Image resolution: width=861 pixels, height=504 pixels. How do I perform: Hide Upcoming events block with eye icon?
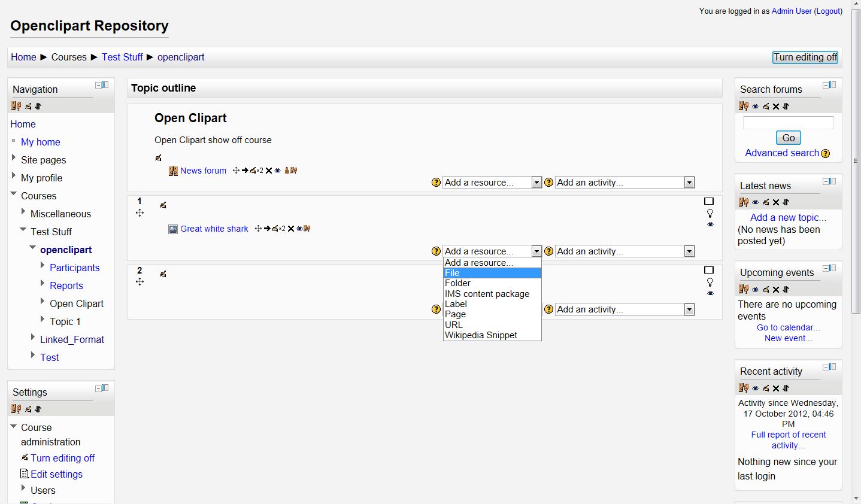point(756,290)
